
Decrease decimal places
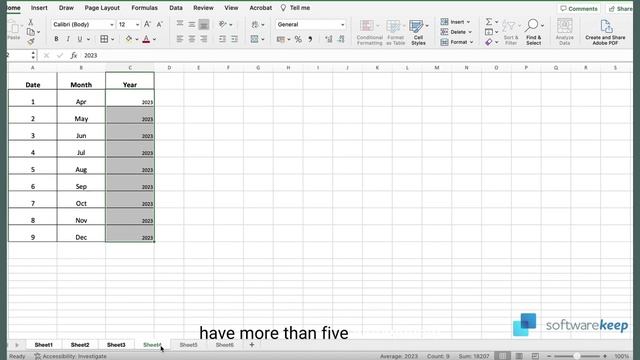coord(341,39)
